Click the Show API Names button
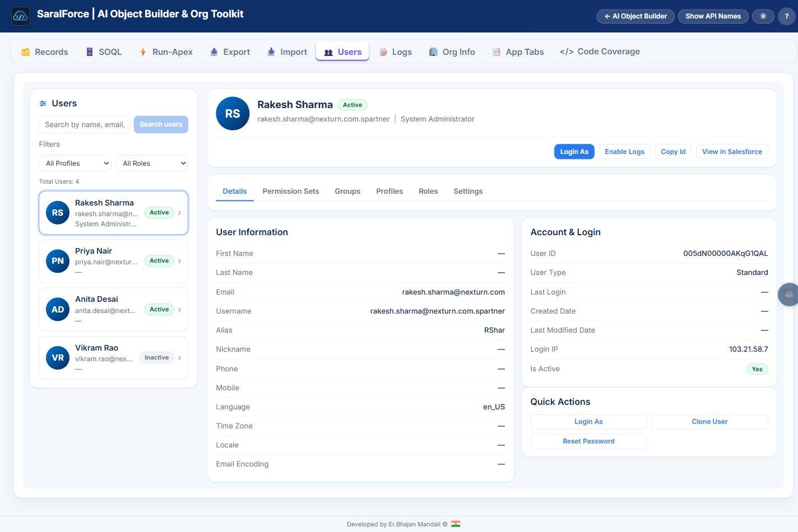The width and height of the screenshot is (798, 532). pos(713,16)
